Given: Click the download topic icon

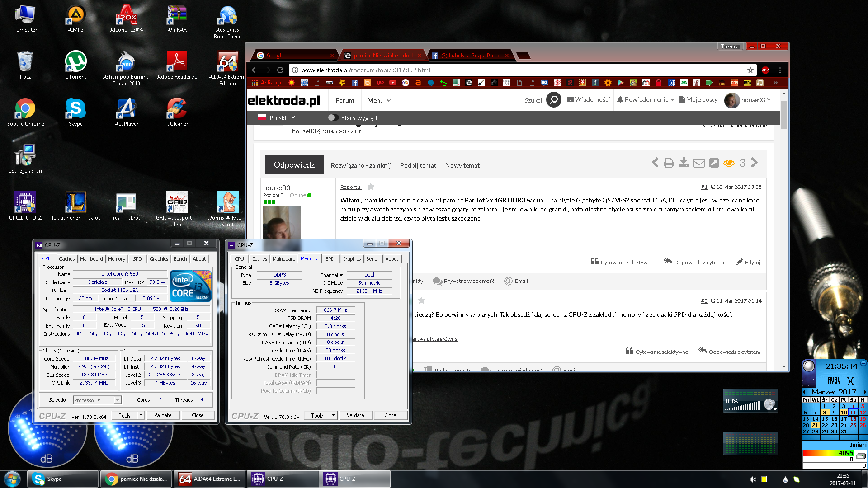Looking at the screenshot, I should coord(684,163).
